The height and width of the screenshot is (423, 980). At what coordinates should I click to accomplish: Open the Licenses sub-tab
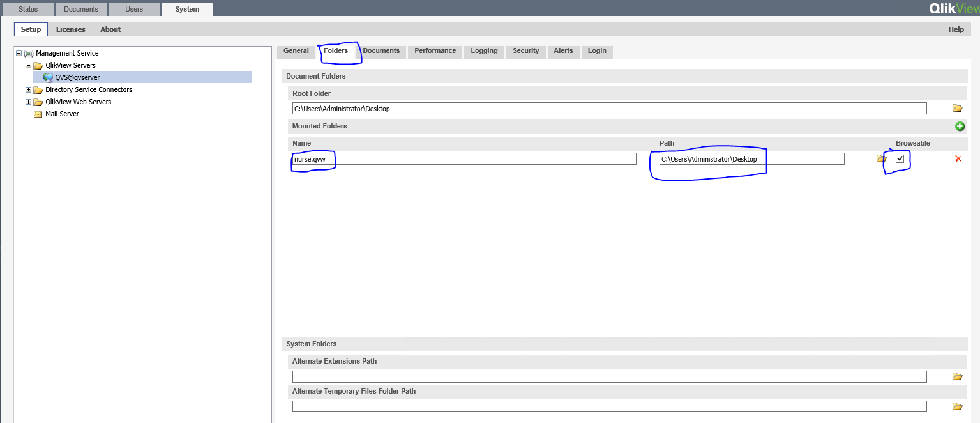pyautogui.click(x=71, y=29)
